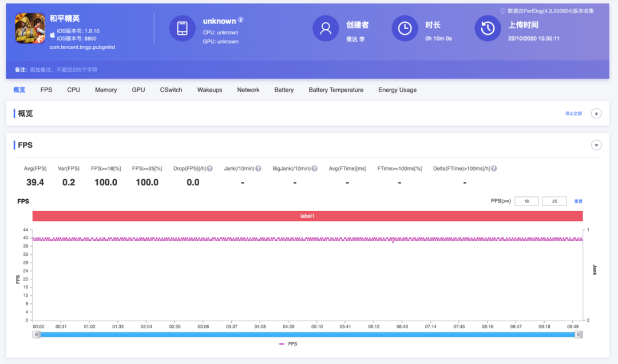
Task: Show help for Delta(FTime)>100ms metric
Action: tap(494, 168)
